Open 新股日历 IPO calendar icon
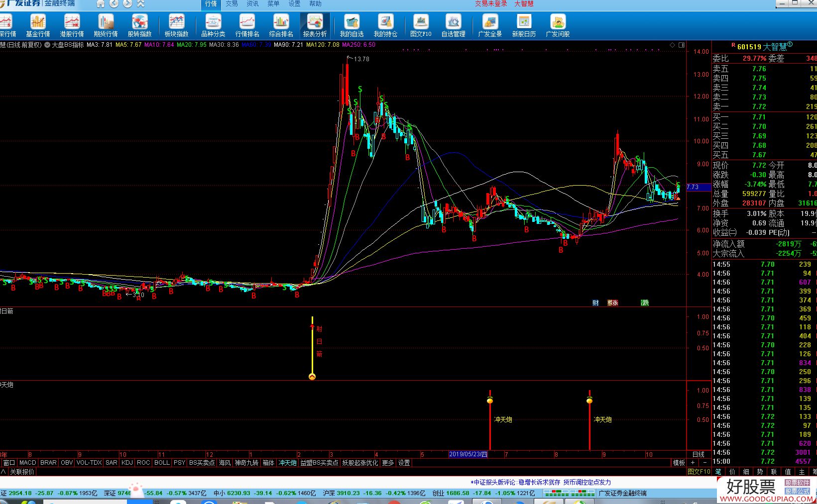The width and height of the screenshot is (817, 504). tap(524, 25)
